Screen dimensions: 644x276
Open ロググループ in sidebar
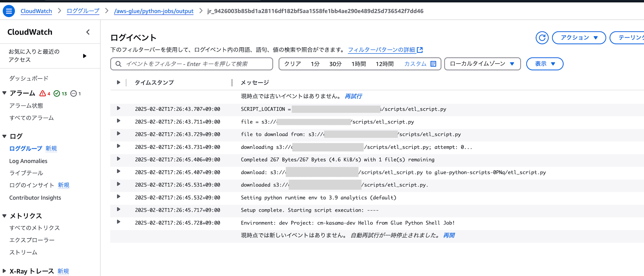coord(26,148)
